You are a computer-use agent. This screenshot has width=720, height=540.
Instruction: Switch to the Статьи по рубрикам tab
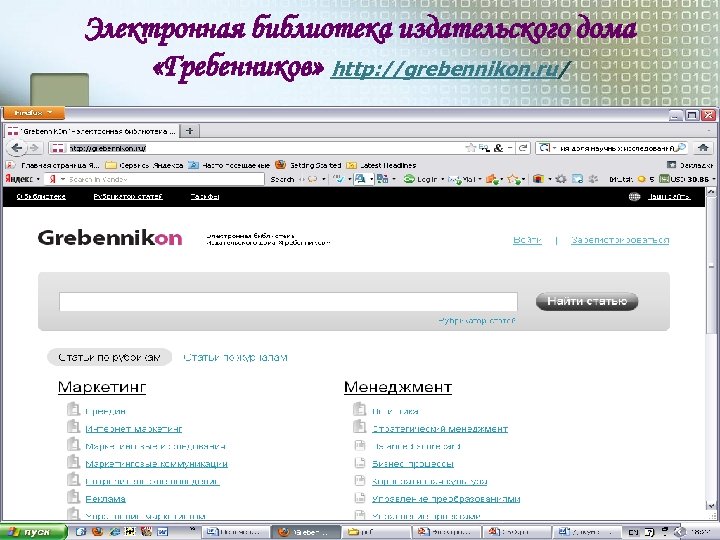[x=109, y=357]
